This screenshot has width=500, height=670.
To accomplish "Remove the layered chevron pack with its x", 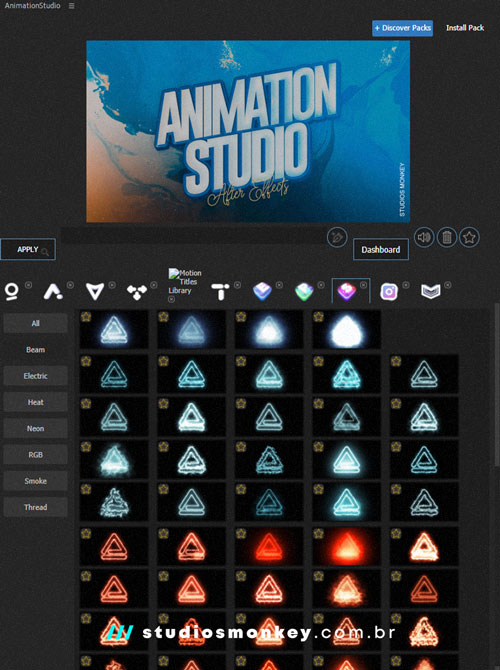I will [x=447, y=285].
